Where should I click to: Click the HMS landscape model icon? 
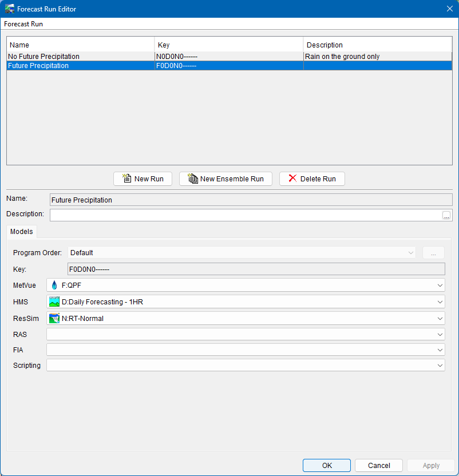point(54,302)
